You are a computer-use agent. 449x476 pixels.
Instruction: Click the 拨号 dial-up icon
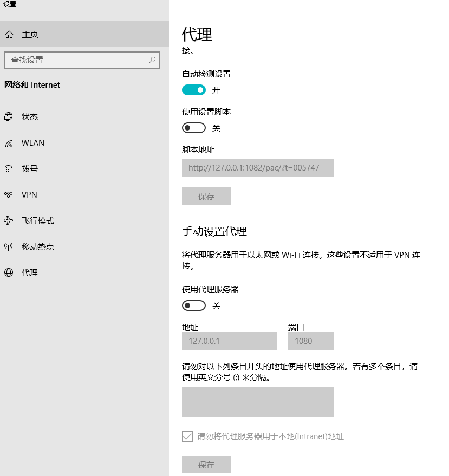tap(9, 169)
